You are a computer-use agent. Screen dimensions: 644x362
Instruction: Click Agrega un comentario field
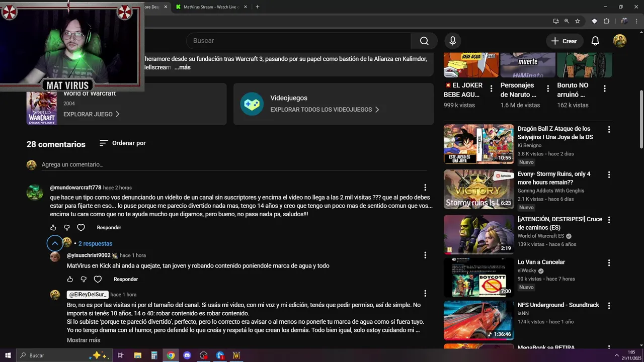click(x=234, y=165)
